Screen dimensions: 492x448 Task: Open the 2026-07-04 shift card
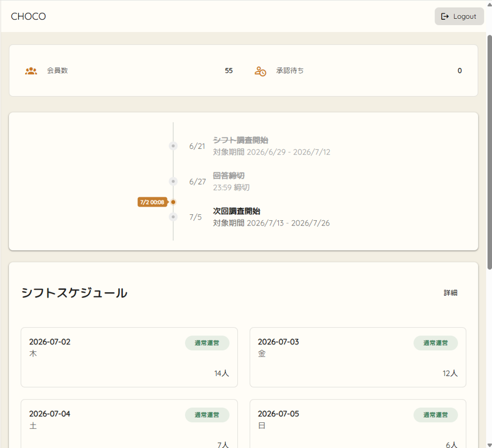[129, 423]
